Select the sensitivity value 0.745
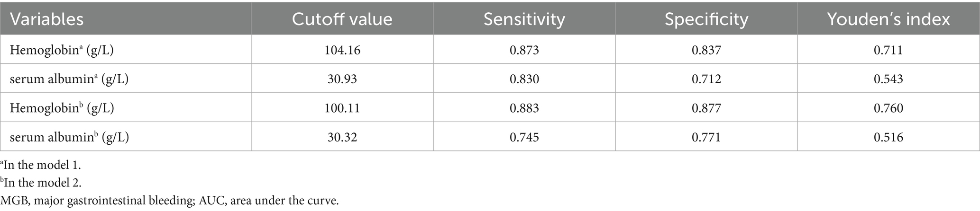Viewport: 980px width, 211px height. pos(524,137)
